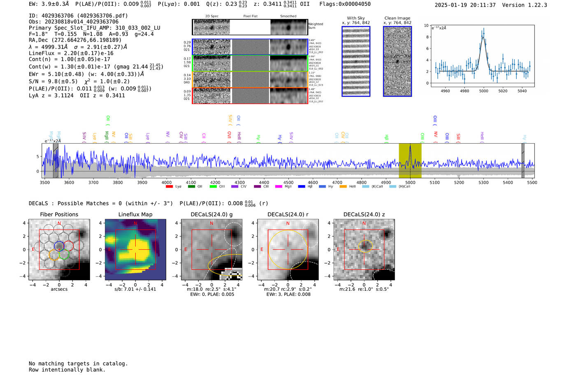Click the ID line '4029363706 (4029363706.pdf)'
This screenshot has height=392, width=576.
(78, 16)
